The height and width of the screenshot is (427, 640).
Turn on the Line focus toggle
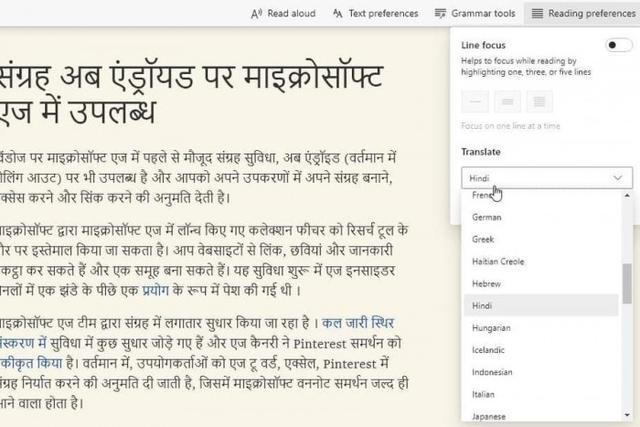point(619,45)
